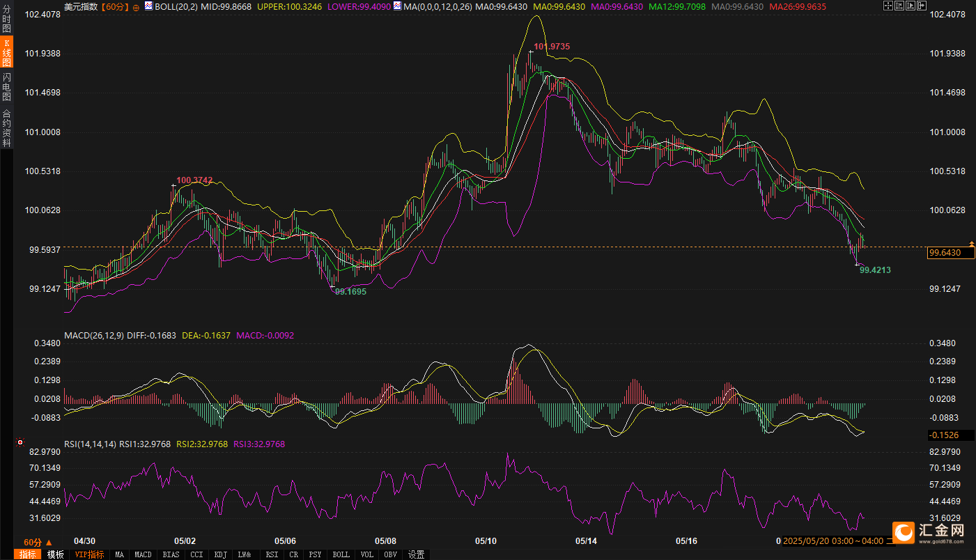
Task: Open the 合约资料 sidebar tab
Action: [x=7, y=127]
